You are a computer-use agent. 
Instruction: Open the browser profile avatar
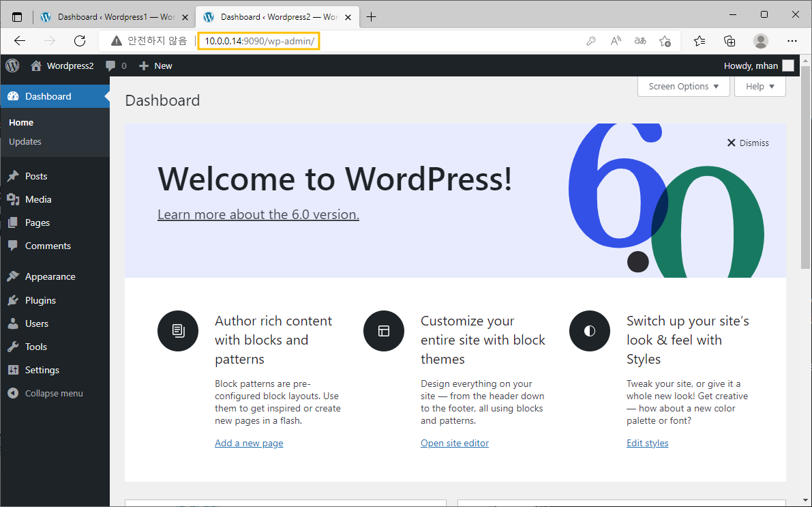pyautogui.click(x=761, y=41)
